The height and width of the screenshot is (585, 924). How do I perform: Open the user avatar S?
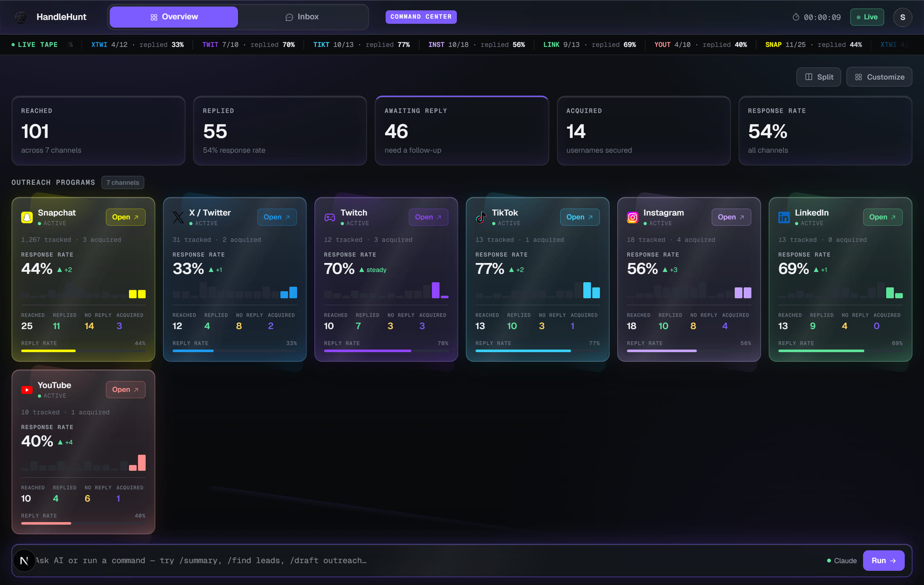pyautogui.click(x=903, y=17)
